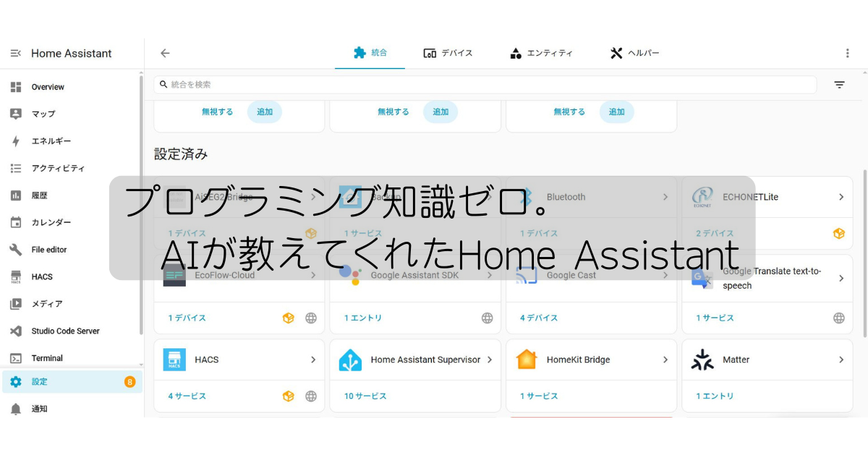Viewport: 868px width, 456px height.
Task: Switch to the エンティティ tab
Action: tap(542, 53)
